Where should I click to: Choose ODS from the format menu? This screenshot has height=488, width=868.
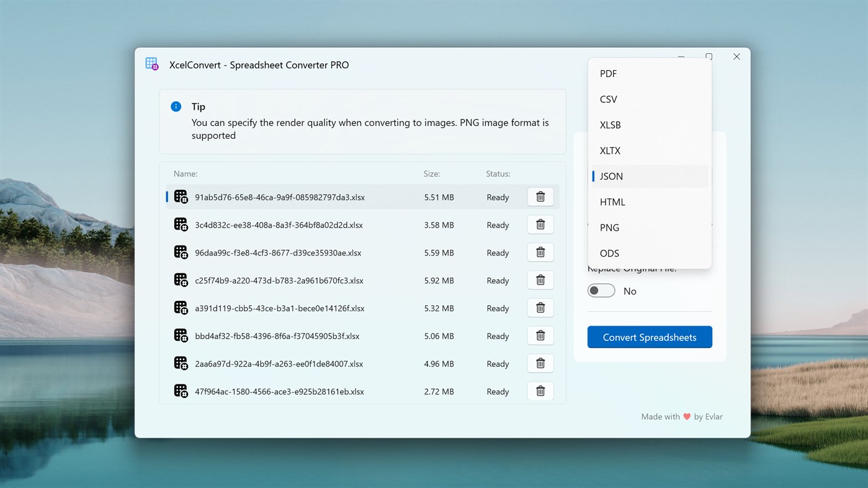[609, 253]
